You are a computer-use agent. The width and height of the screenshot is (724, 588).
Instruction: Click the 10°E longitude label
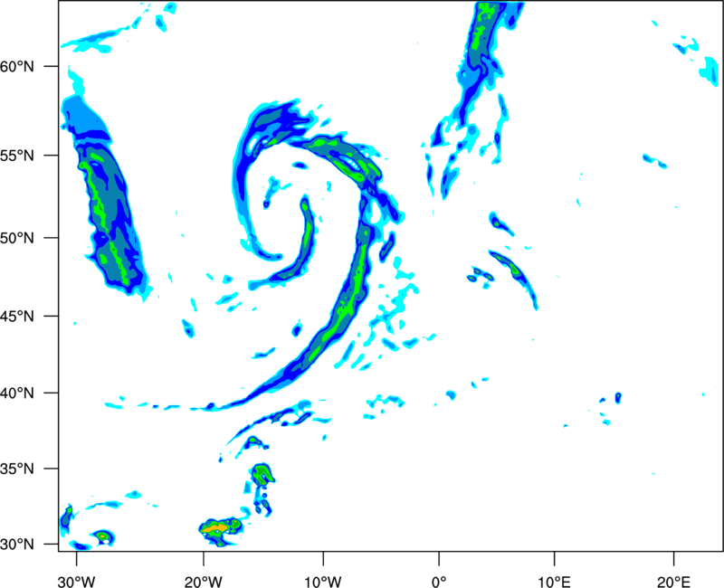pos(554,582)
